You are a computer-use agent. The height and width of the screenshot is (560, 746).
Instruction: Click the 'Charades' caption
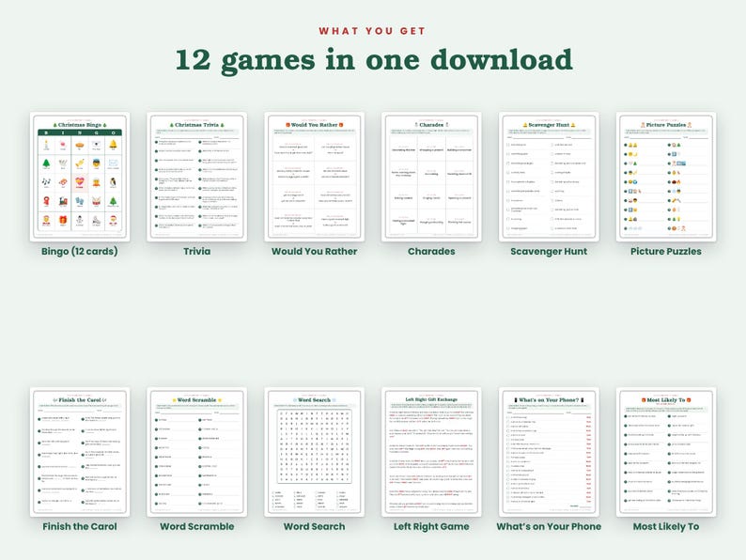tap(431, 251)
